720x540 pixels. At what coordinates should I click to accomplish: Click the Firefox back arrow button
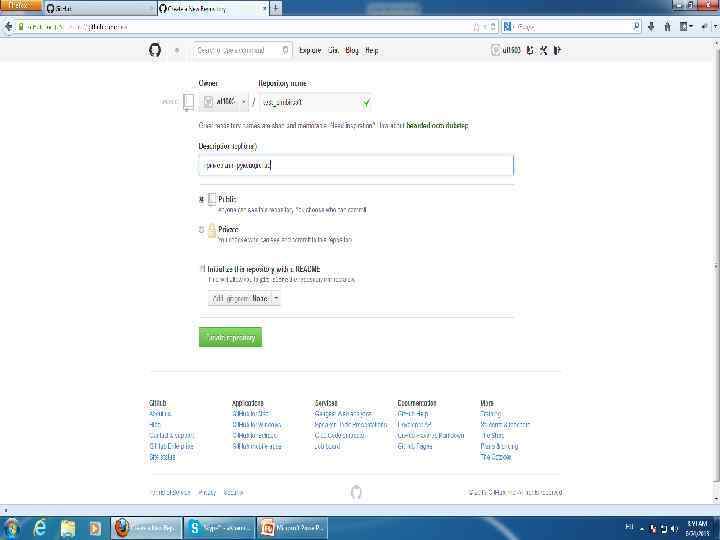click(8, 27)
